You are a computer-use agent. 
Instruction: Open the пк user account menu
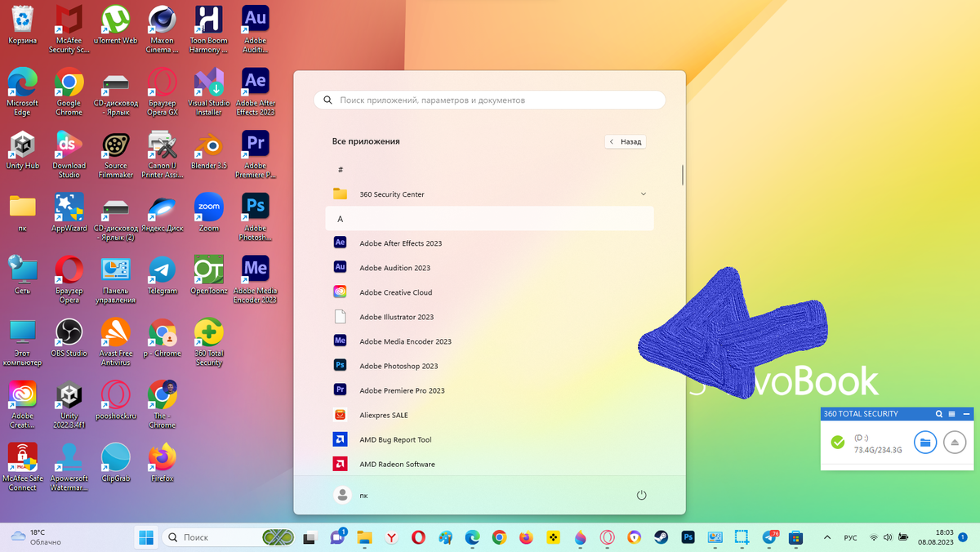[353, 495]
